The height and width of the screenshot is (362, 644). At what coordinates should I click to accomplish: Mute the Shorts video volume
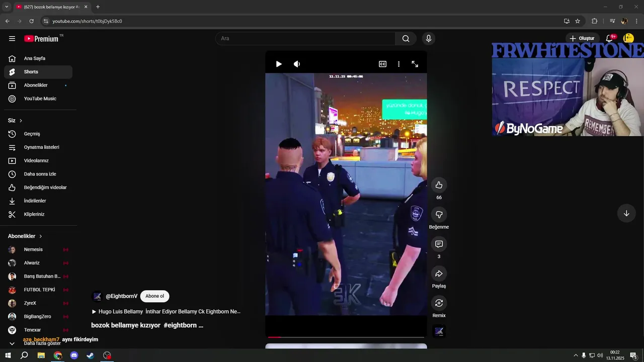click(x=297, y=64)
